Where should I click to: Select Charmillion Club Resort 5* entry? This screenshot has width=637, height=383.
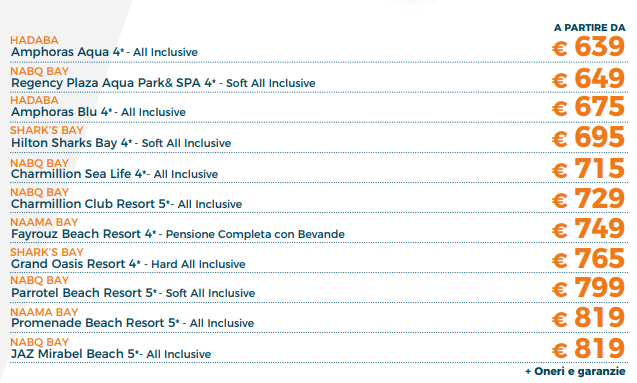point(126,203)
